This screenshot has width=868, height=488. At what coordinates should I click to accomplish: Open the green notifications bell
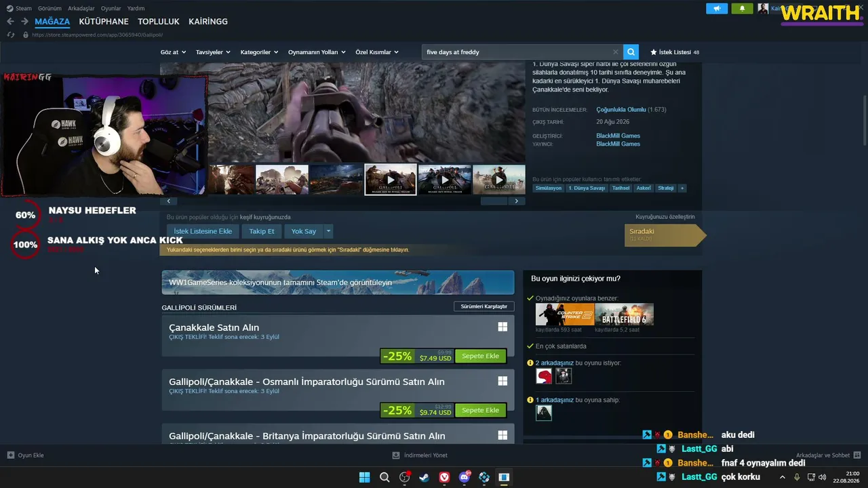tap(743, 9)
